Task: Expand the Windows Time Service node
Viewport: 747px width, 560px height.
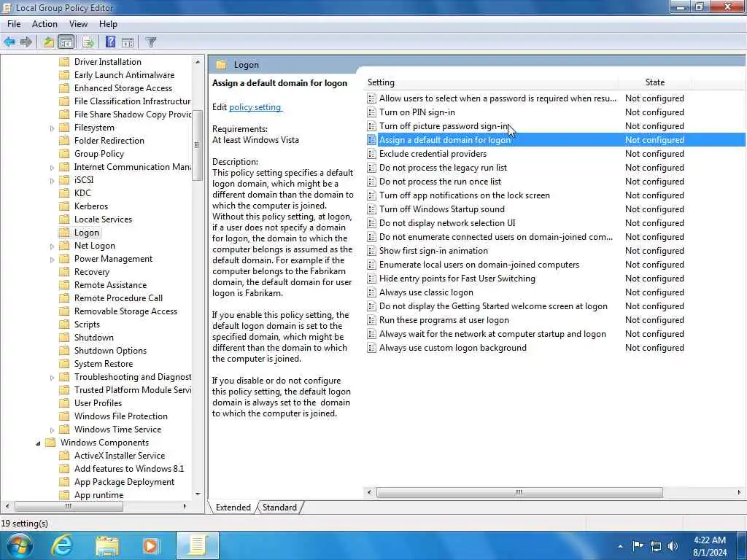Action: [52, 430]
